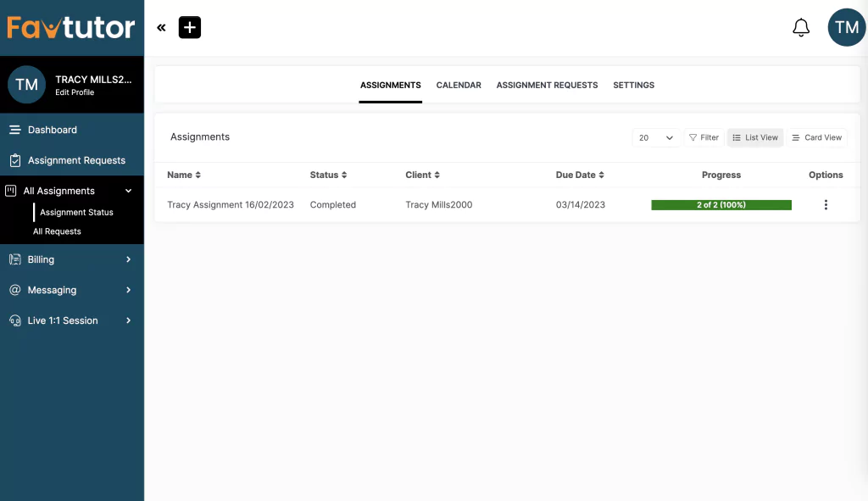Open Messaging label in sidebar

tap(52, 290)
